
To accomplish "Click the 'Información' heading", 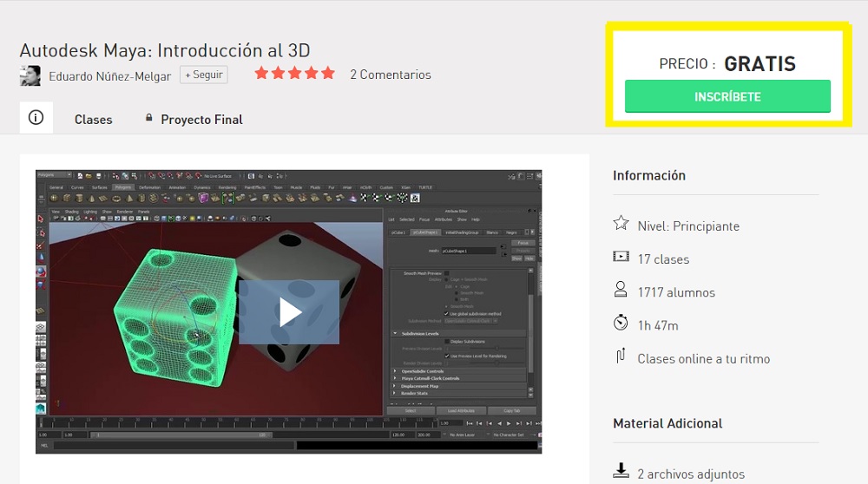I will (x=649, y=175).
